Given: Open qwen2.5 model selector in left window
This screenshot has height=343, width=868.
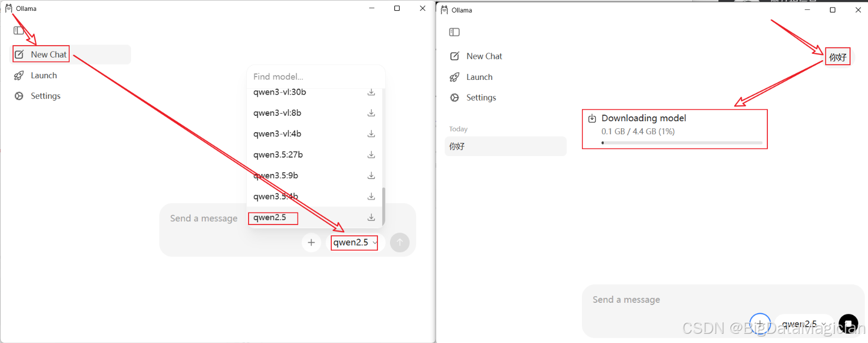Looking at the screenshot, I should pos(355,242).
